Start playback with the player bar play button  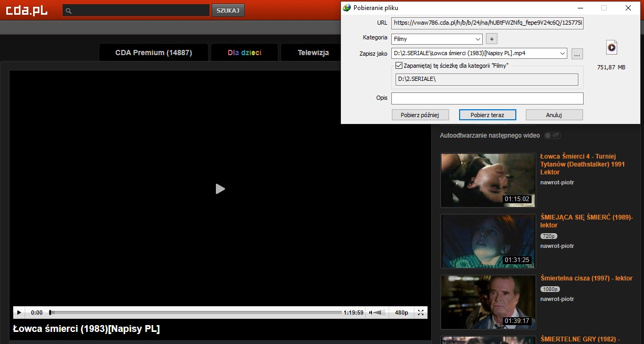pyautogui.click(x=19, y=312)
